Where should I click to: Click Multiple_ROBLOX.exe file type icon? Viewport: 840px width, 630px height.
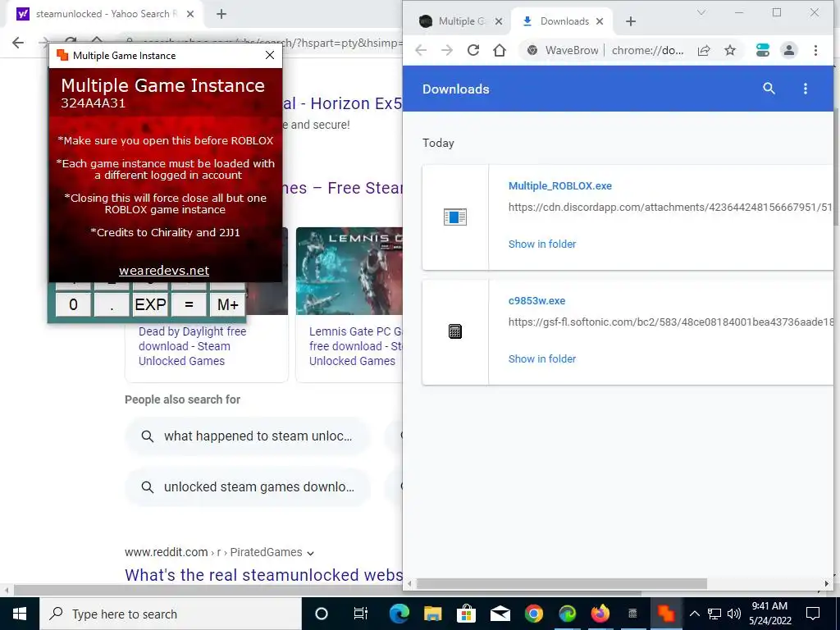coord(454,217)
